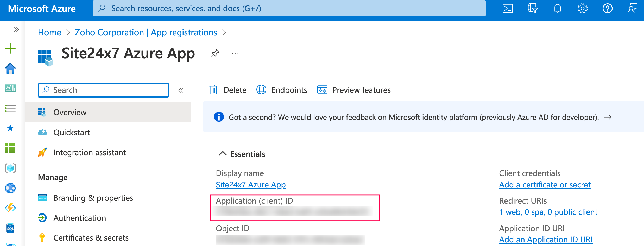Collapse the left blade menu with double chevron
The width and height of the screenshot is (644, 246).
(181, 90)
